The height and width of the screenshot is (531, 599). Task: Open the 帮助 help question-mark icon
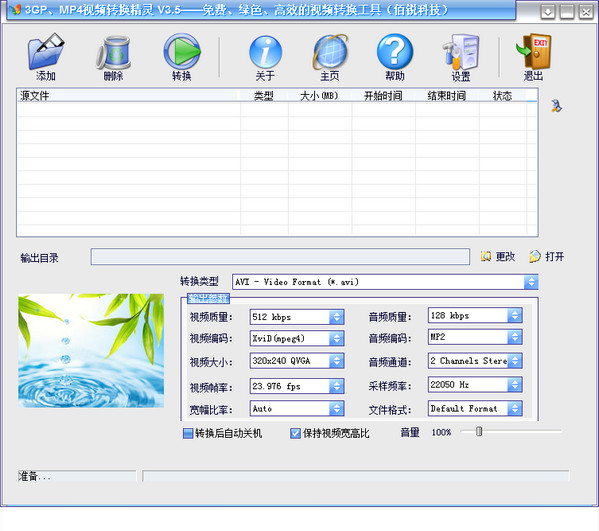(x=395, y=52)
